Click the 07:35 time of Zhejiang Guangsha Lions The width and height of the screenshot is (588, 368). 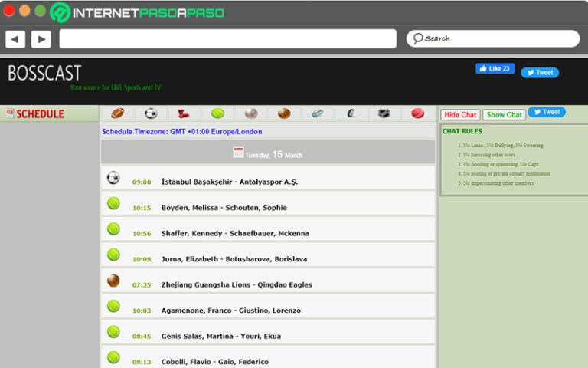[x=142, y=285]
